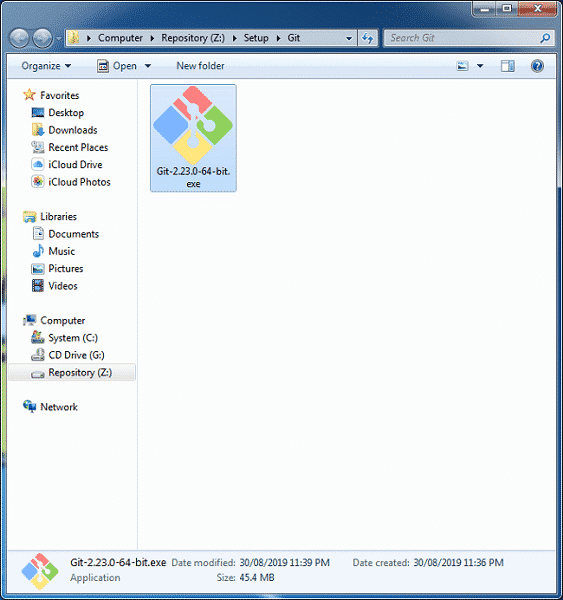Click the Music note icon
This screenshot has width=563, height=600.
point(38,251)
